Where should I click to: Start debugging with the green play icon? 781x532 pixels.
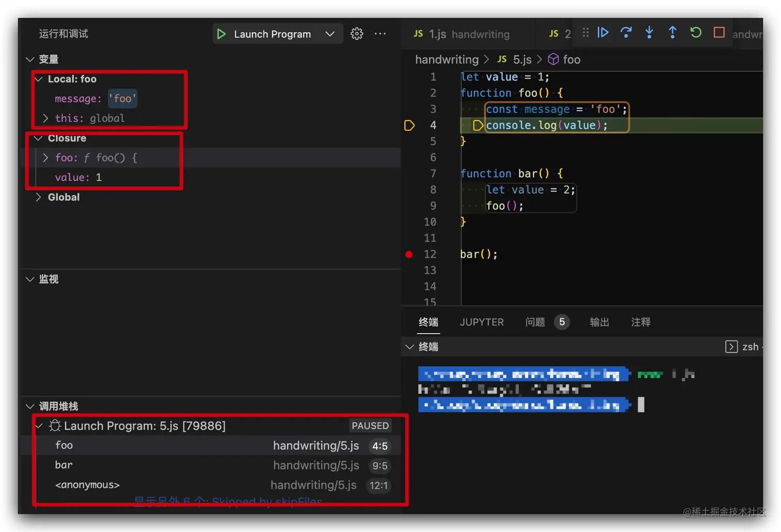222,34
